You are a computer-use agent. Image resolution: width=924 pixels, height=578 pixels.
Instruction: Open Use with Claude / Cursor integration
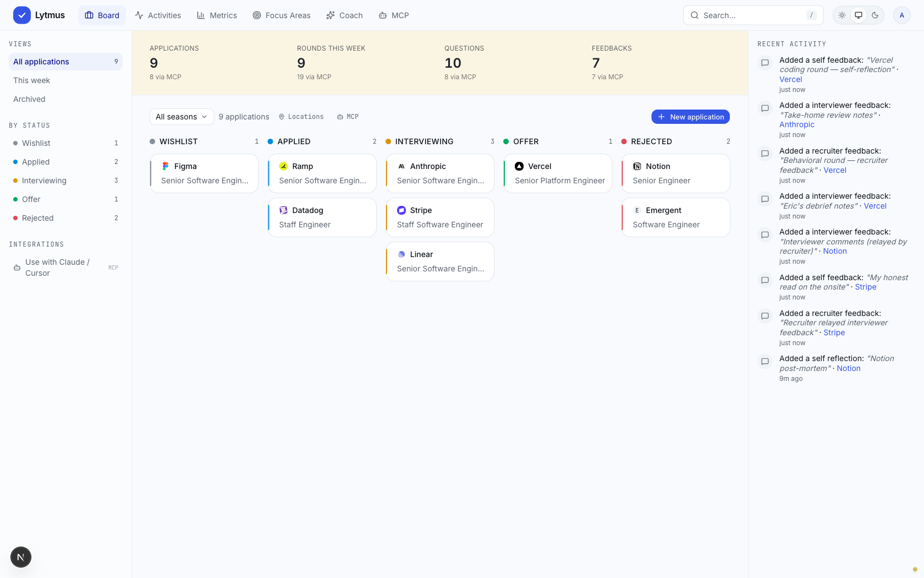65,268
